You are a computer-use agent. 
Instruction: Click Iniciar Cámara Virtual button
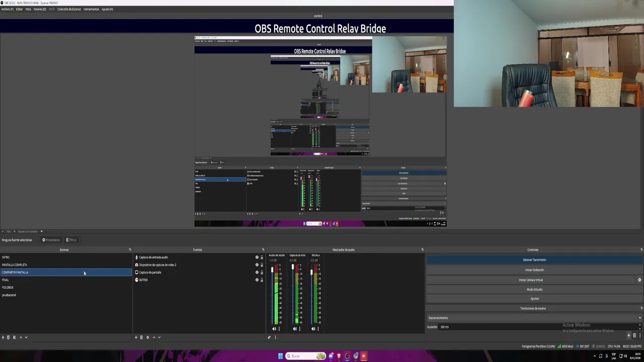[531, 280]
